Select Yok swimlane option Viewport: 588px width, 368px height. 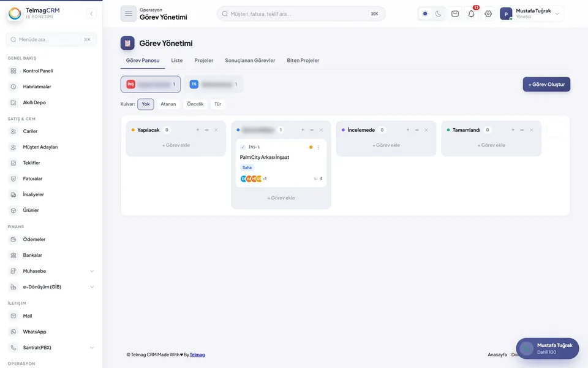pos(146,104)
